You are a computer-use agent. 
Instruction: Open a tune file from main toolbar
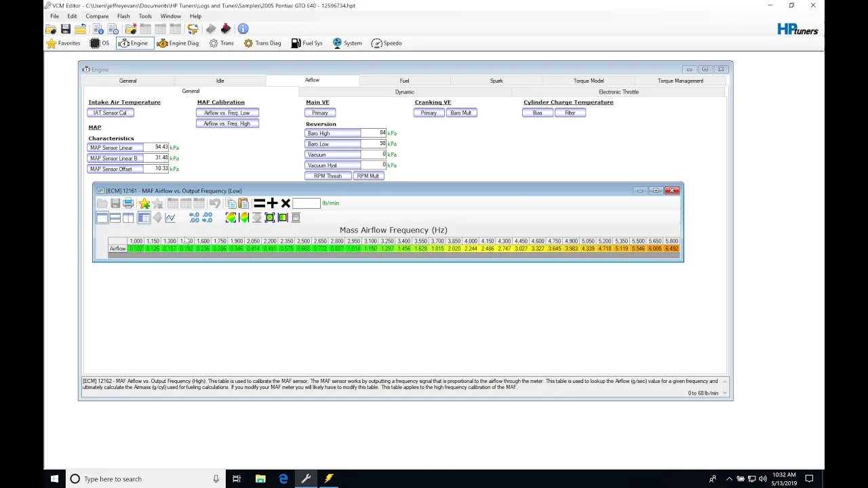(x=51, y=29)
